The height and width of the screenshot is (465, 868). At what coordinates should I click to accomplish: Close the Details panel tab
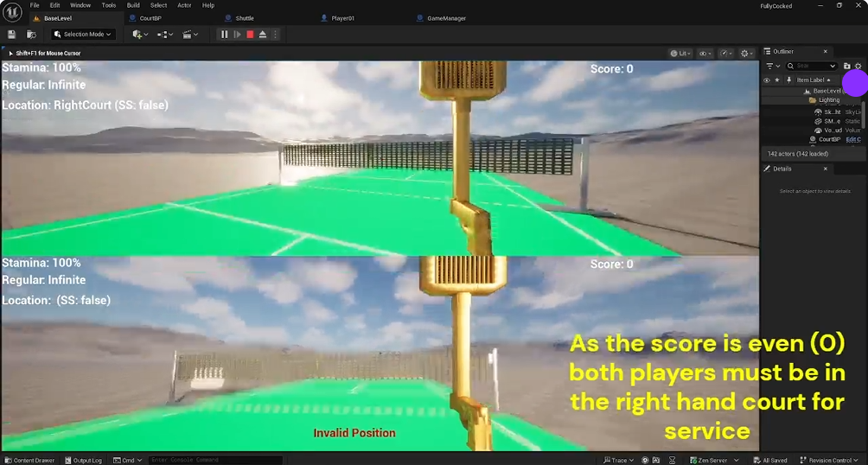click(x=825, y=169)
